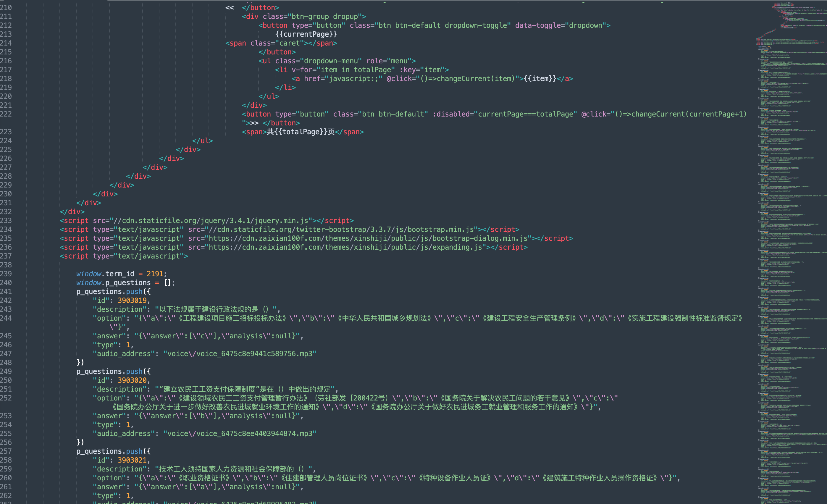Screen dimensions: 827x504
Task: Click line number 233 in the gutter
Action: click(6, 220)
